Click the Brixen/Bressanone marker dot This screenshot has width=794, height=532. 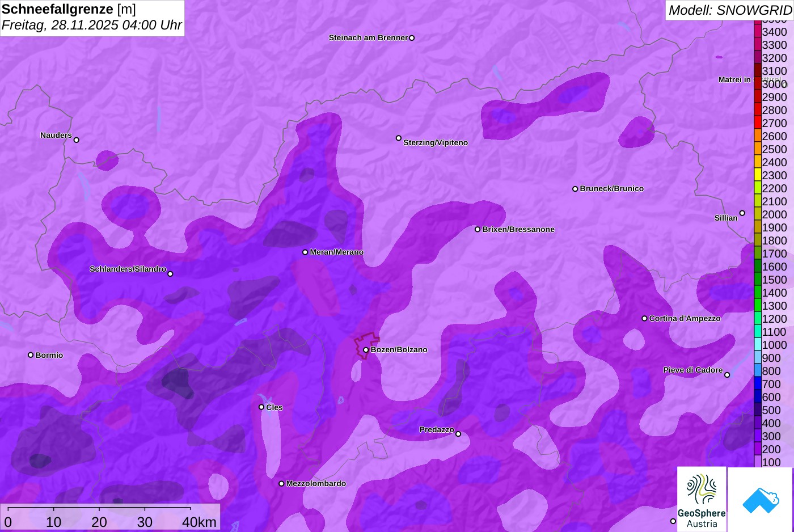pyautogui.click(x=478, y=229)
